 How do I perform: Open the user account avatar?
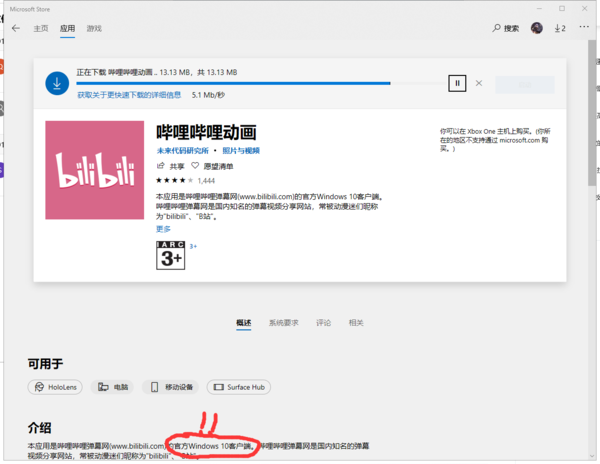pyautogui.click(x=536, y=28)
